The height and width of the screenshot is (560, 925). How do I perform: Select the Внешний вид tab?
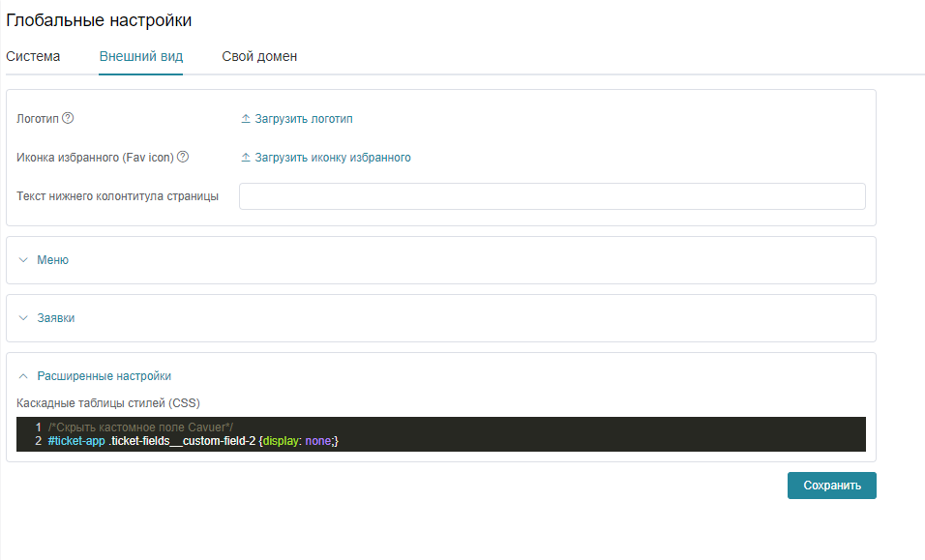(x=141, y=56)
